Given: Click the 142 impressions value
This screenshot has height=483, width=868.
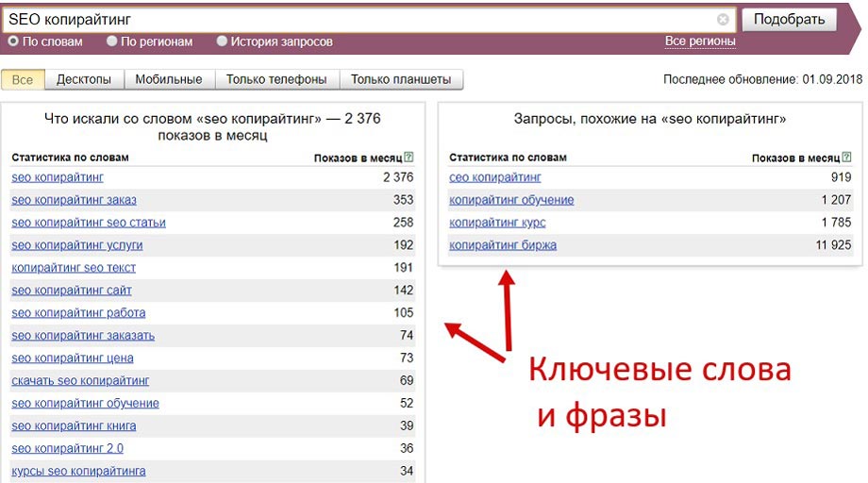Looking at the screenshot, I should pyautogui.click(x=404, y=291).
